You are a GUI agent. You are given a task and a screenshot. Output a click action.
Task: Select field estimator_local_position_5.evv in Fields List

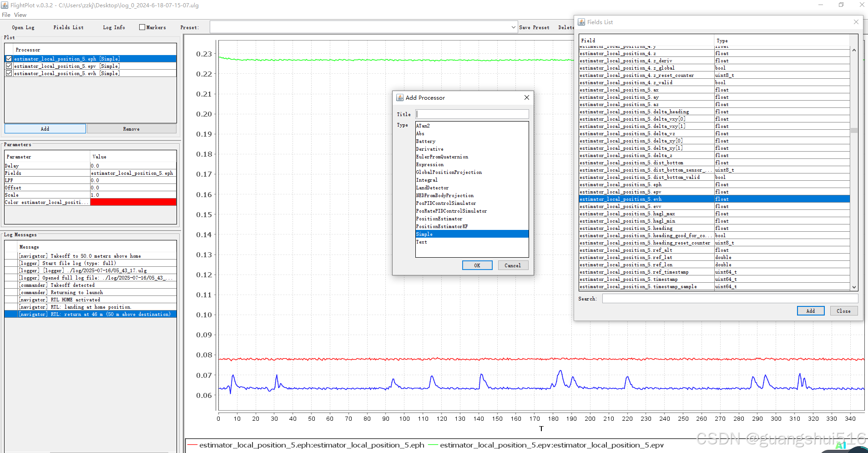714,206
